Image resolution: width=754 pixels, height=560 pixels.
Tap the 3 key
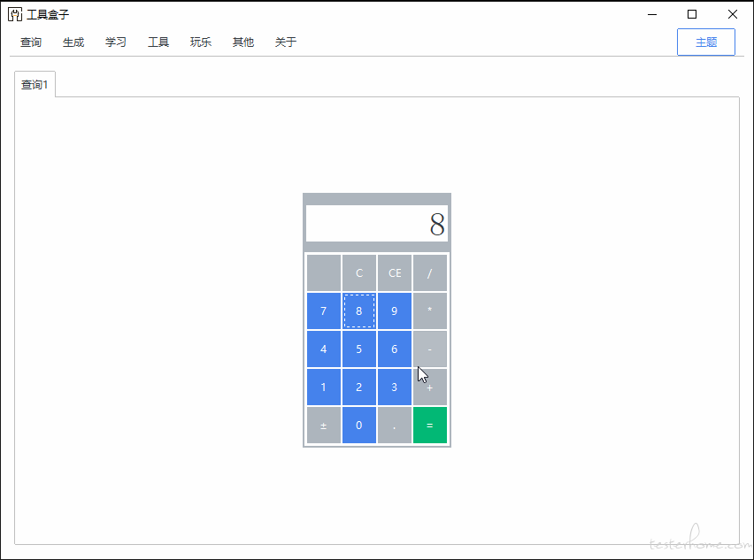click(395, 387)
